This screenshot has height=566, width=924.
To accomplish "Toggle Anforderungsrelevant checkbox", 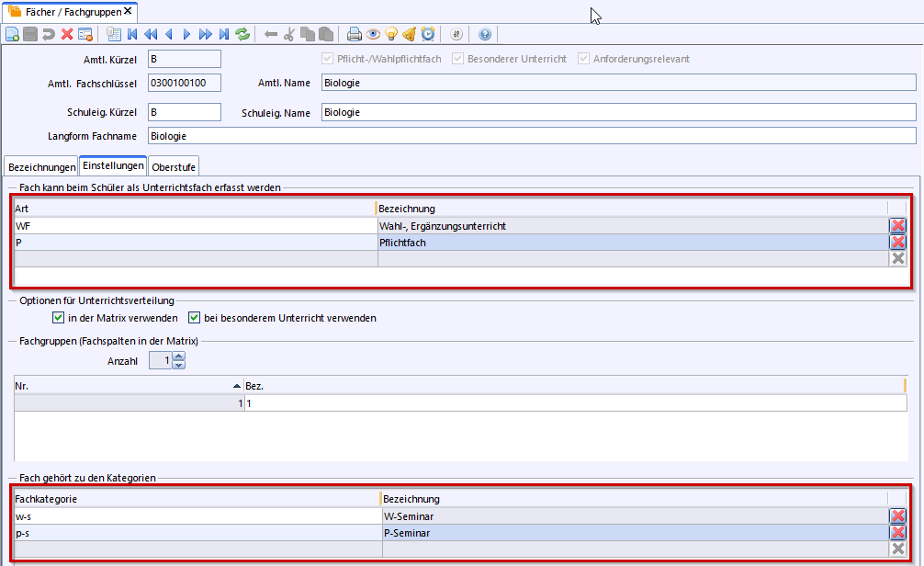I will [x=583, y=59].
